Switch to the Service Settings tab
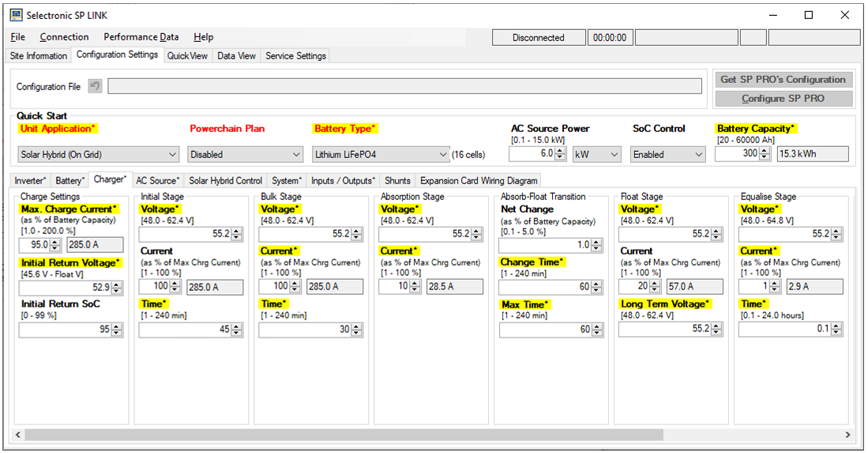 (295, 56)
